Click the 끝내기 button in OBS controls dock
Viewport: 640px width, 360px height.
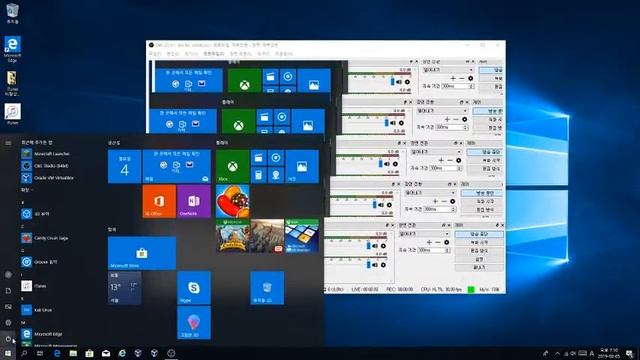(x=479, y=267)
